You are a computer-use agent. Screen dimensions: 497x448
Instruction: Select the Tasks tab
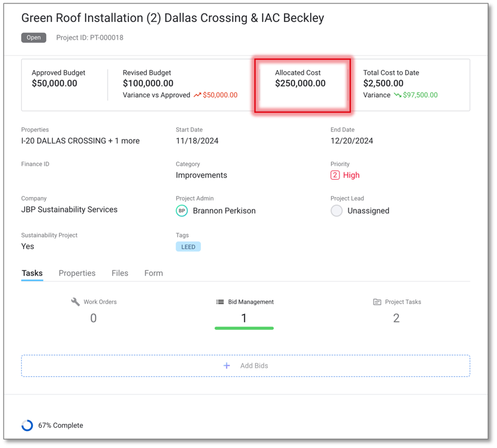coord(32,273)
